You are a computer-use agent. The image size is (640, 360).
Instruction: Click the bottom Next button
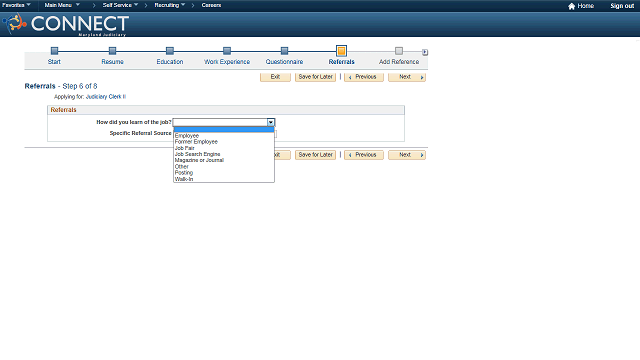407,155
